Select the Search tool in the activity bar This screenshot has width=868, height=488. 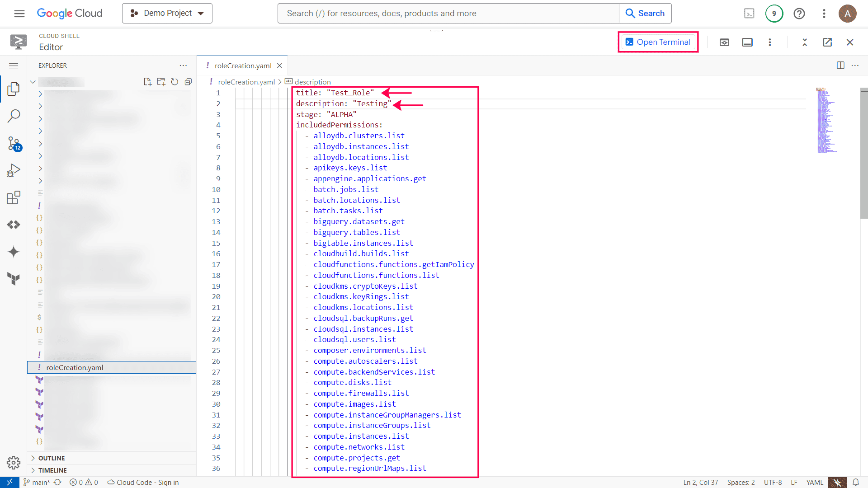click(13, 116)
